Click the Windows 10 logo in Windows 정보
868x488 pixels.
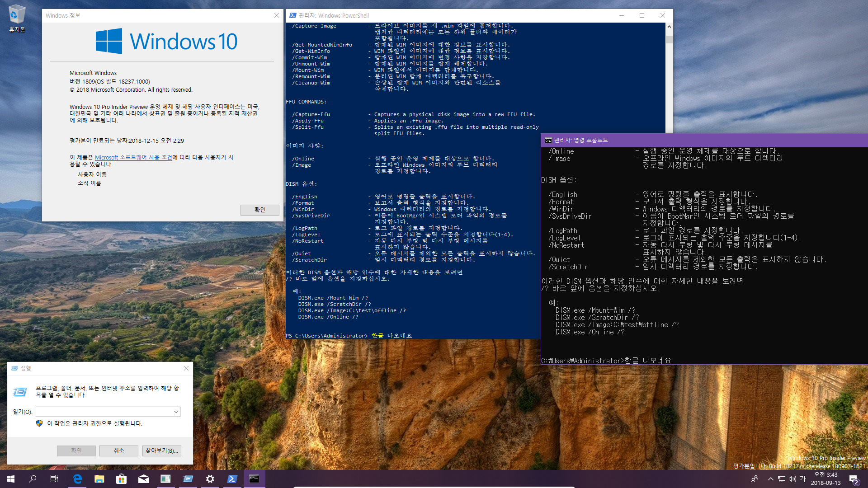coord(166,41)
